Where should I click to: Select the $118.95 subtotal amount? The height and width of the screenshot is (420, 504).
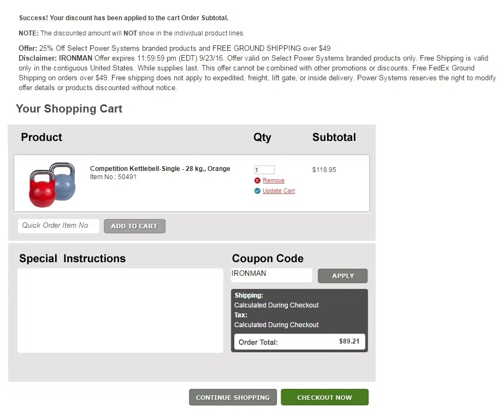[324, 170]
